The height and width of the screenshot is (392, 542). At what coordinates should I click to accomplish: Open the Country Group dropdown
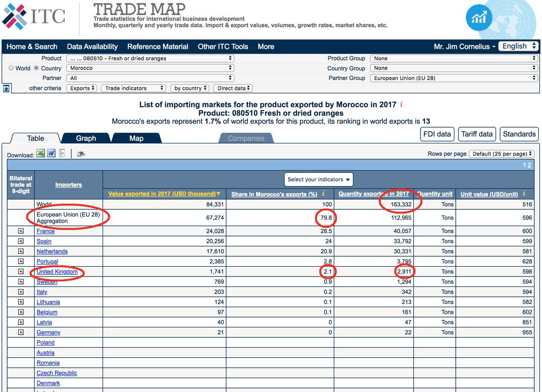[x=454, y=68]
